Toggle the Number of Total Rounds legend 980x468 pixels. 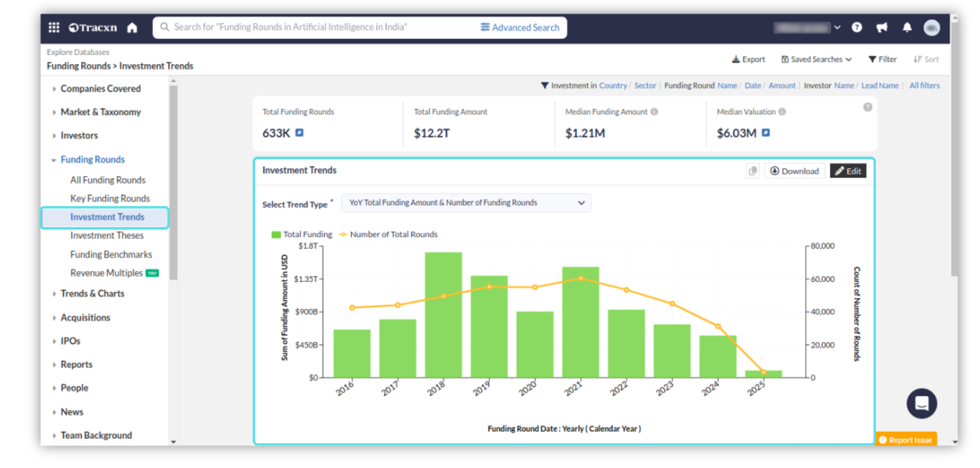coord(393,234)
